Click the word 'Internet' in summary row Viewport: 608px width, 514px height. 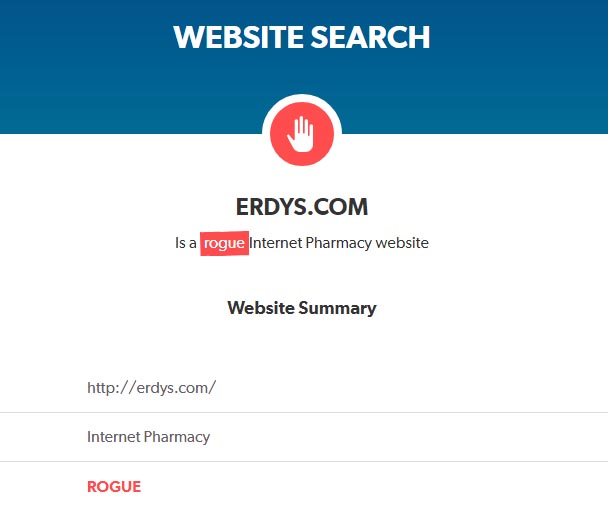click(x=114, y=437)
